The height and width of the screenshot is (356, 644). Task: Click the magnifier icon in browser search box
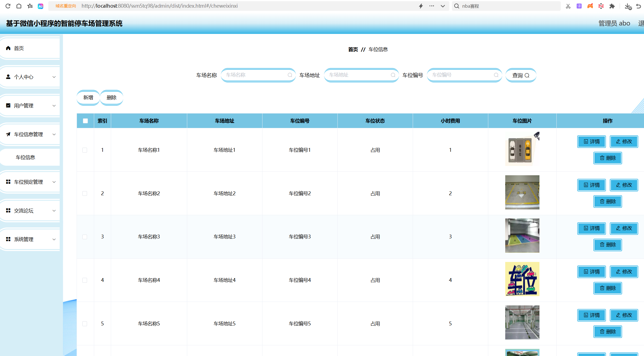457,6
